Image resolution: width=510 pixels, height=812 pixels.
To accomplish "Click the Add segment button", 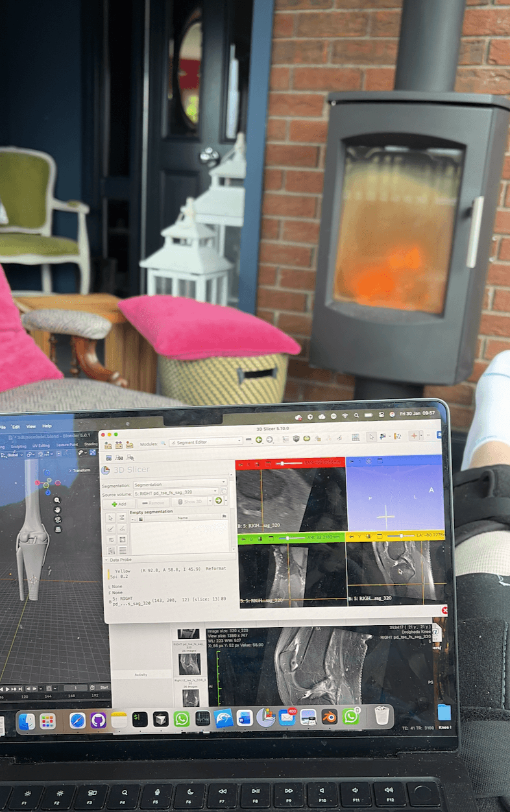I will (119, 503).
